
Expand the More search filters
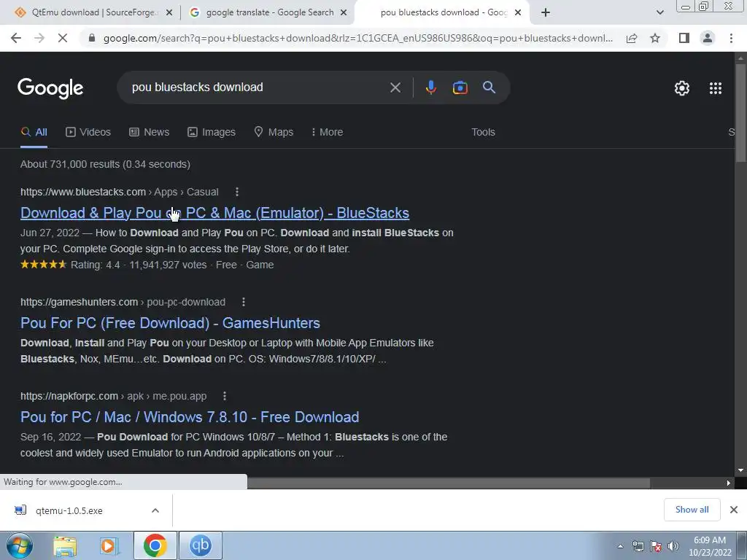(327, 132)
